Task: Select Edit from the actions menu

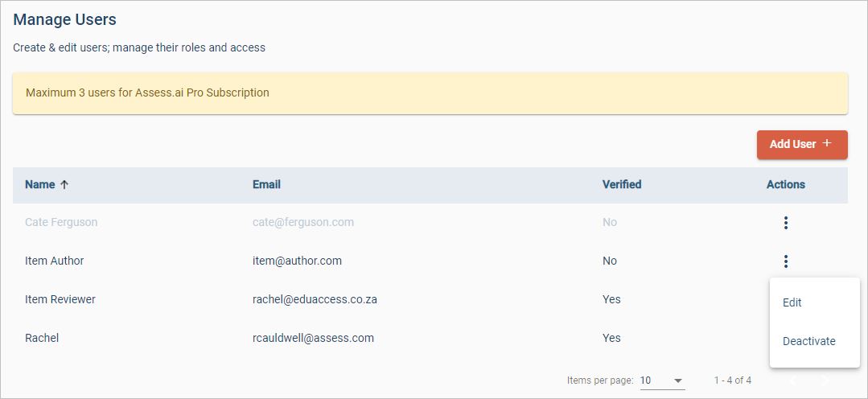Action: coord(792,302)
